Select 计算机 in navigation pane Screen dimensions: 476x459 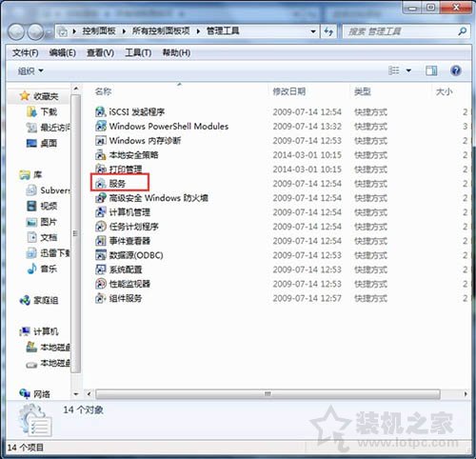tap(39, 331)
